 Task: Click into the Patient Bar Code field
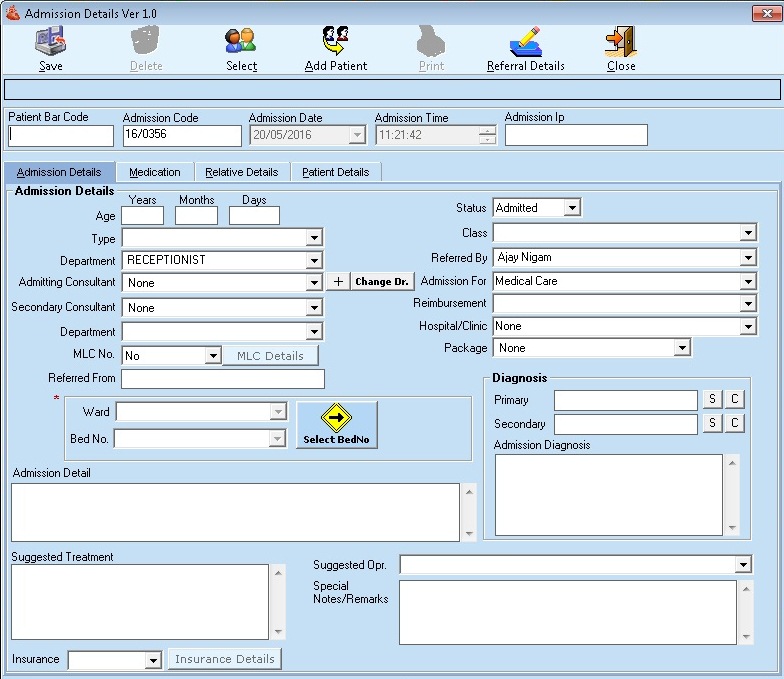(61, 136)
